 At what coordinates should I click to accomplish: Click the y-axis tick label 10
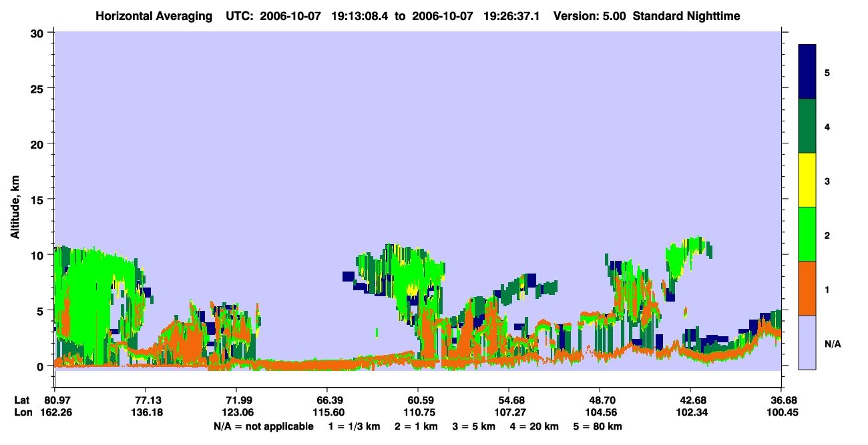coord(39,255)
